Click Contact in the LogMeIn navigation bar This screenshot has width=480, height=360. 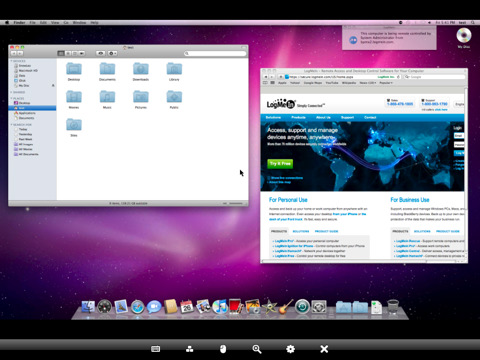point(370,117)
